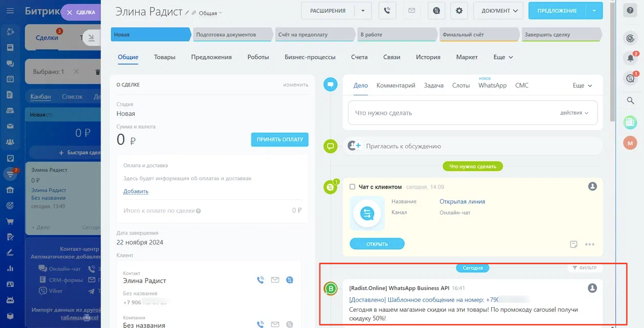
Task: Click the phone call icon in header
Action: coord(387,11)
